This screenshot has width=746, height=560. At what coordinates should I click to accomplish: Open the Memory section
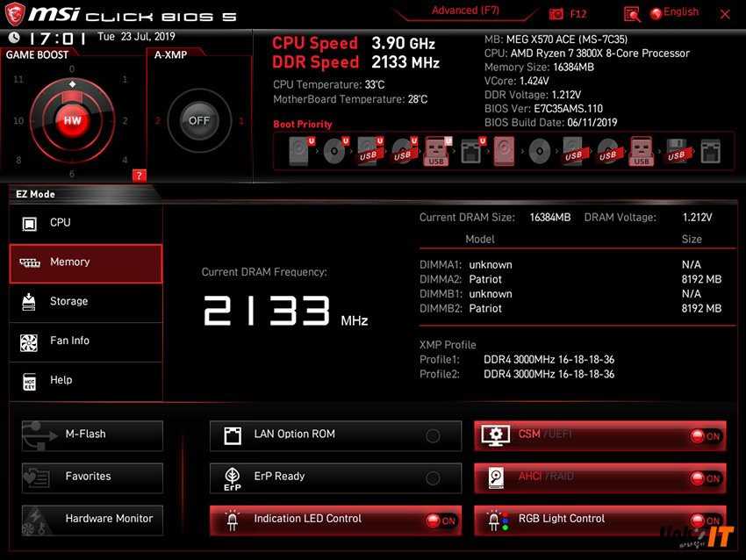tap(86, 263)
